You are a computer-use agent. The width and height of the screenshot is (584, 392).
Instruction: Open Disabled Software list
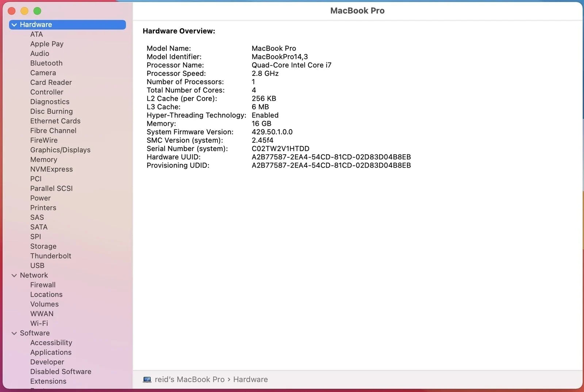[x=61, y=372]
